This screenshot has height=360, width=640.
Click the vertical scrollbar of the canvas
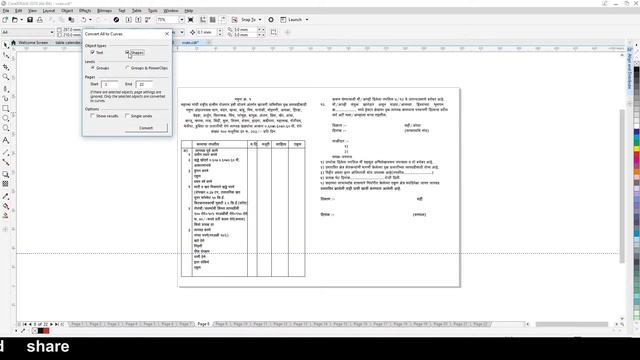tap(622, 186)
